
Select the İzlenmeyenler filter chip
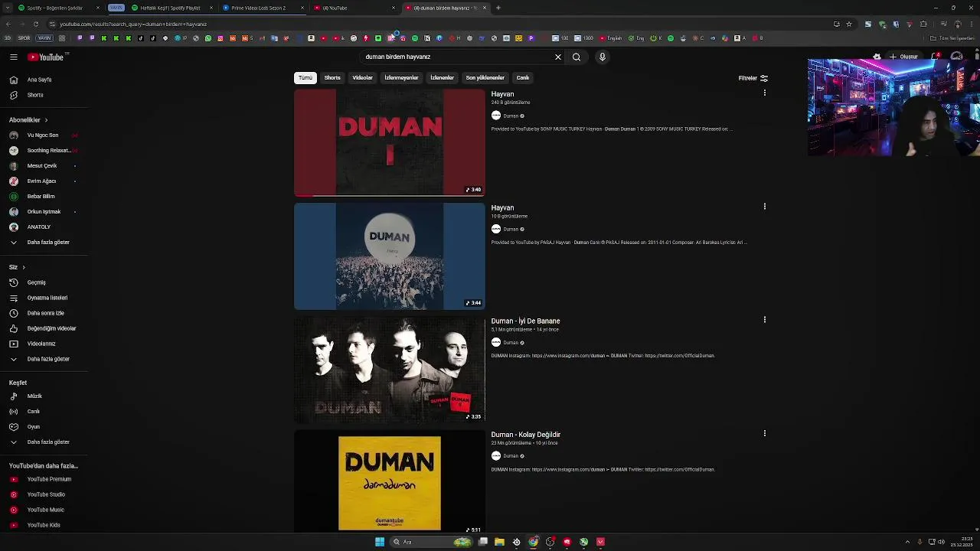tap(401, 78)
